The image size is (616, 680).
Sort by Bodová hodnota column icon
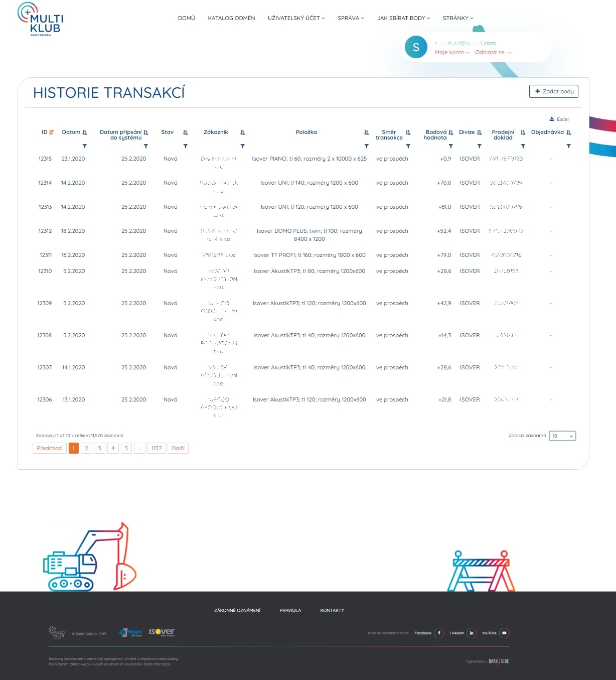point(451,132)
